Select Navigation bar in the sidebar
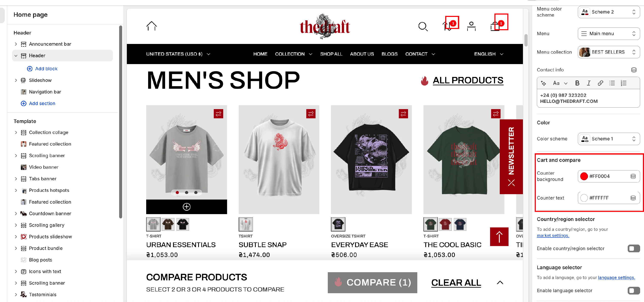This screenshot has width=644, height=302. coord(45,92)
